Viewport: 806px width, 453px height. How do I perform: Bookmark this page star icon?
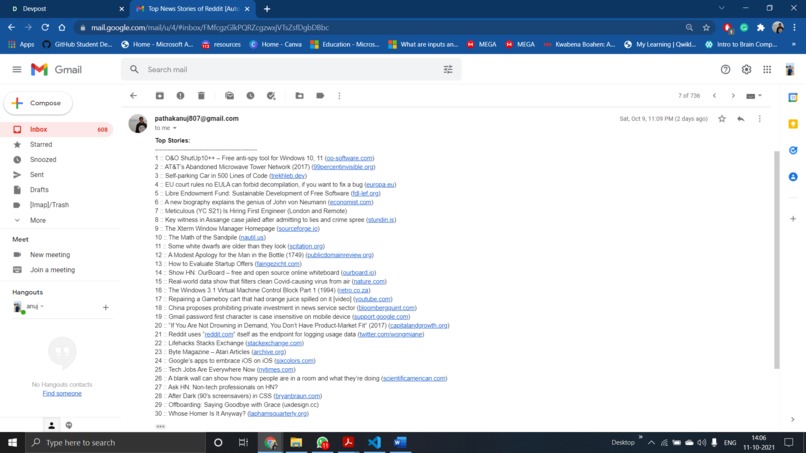[x=706, y=27]
